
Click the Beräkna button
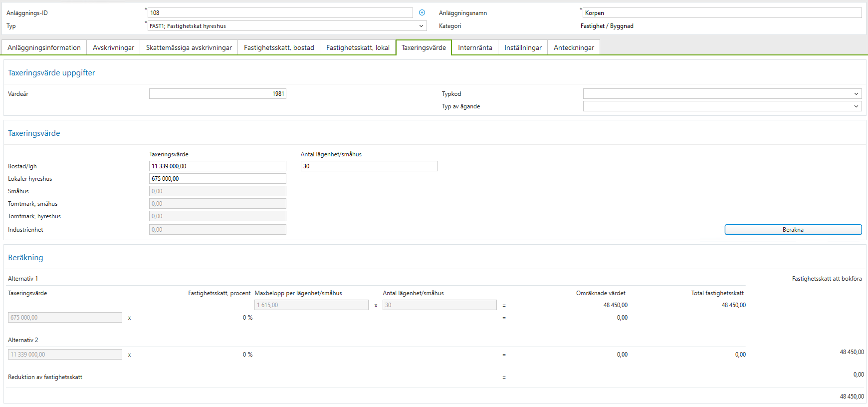tap(793, 230)
